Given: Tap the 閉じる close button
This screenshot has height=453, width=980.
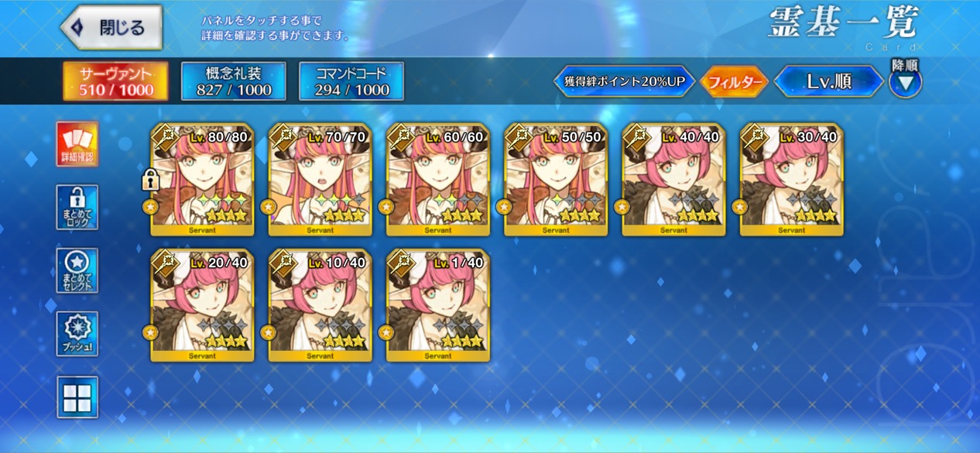Looking at the screenshot, I should [112, 28].
